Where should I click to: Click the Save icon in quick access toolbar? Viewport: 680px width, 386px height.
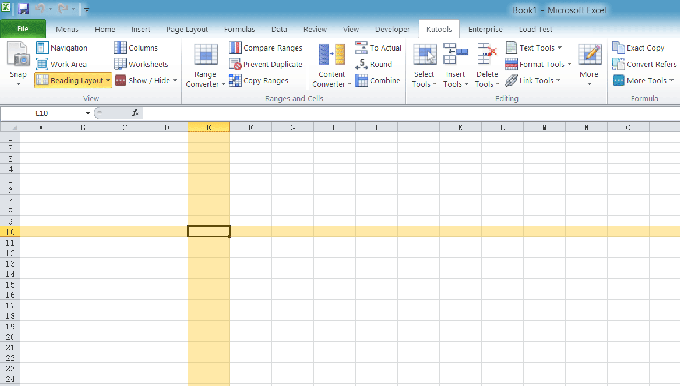(23, 9)
